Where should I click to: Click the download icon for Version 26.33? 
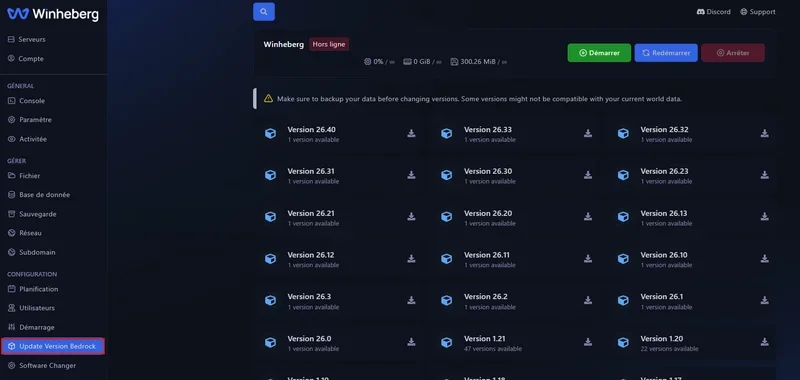[588, 133]
